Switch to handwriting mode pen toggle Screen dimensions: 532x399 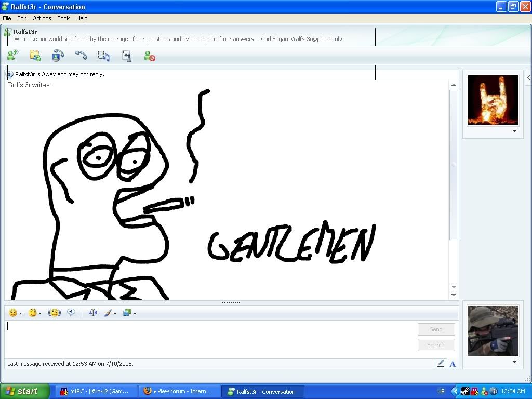[x=441, y=364]
